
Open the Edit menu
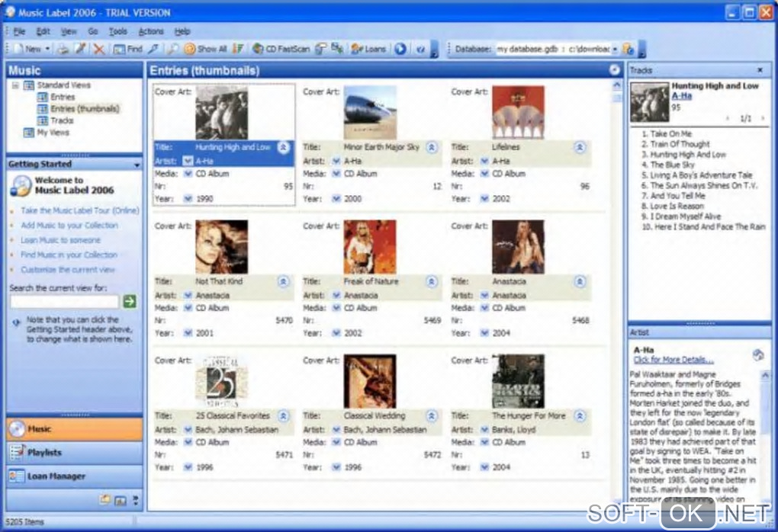pyautogui.click(x=43, y=31)
